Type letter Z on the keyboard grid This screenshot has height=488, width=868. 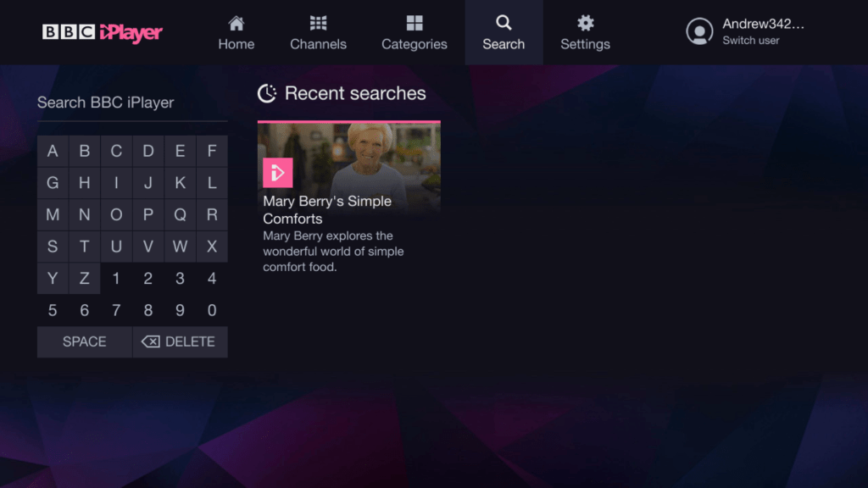(x=84, y=279)
